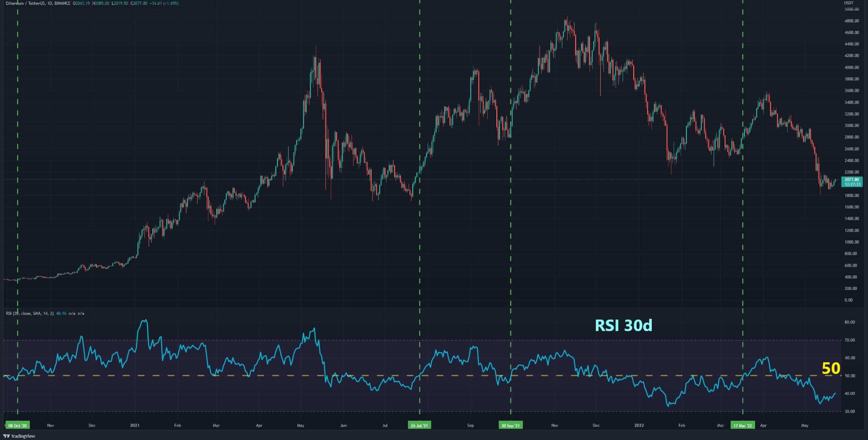The height and width of the screenshot is (440, 868).
Task: Click the +34.61 (+1.69%) price change text
Action: point(164,3)
